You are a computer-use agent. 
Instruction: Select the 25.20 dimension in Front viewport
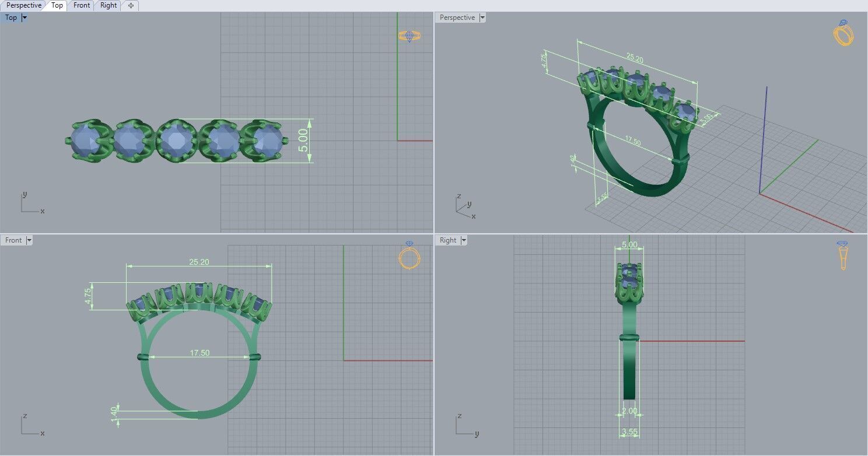pyautogui.click(x=199, y=262)
